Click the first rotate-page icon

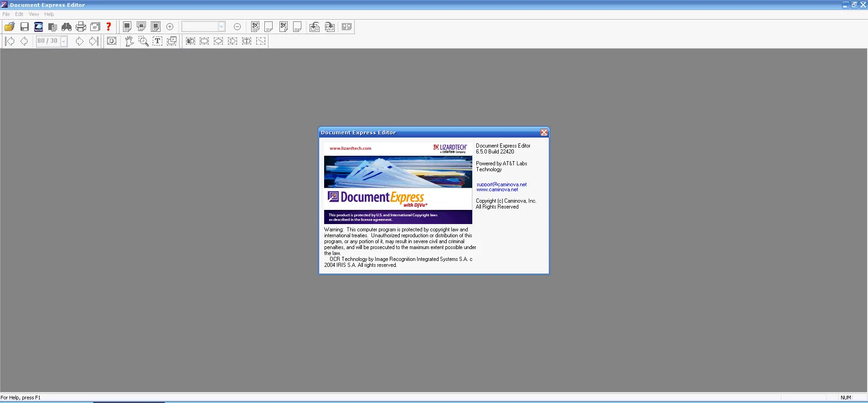point(255,27)
